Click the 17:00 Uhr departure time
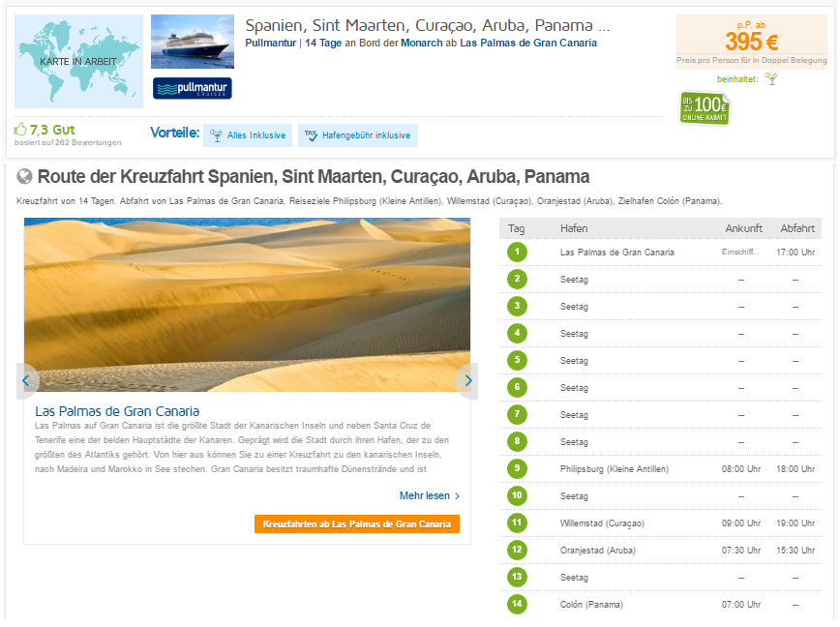 pos(795,253)
